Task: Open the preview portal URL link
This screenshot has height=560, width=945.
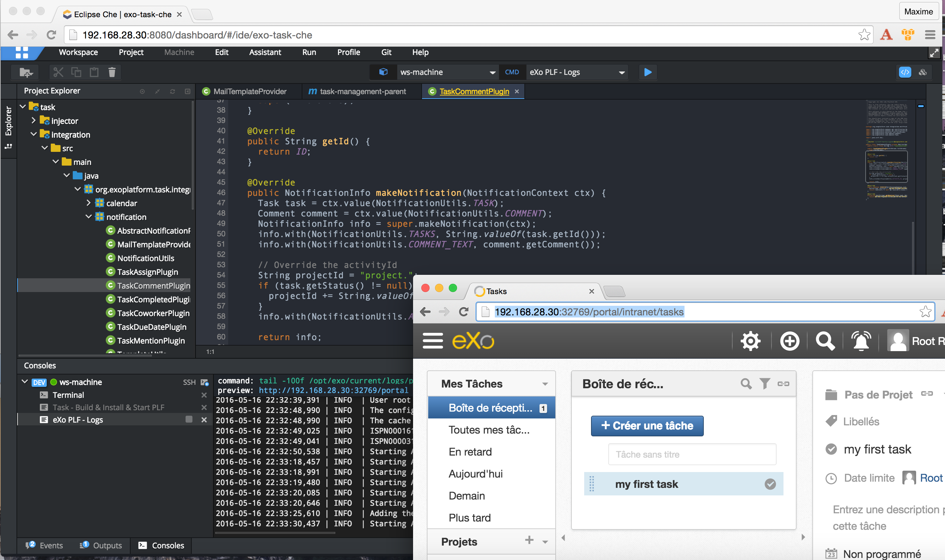Action: (333, 390)
